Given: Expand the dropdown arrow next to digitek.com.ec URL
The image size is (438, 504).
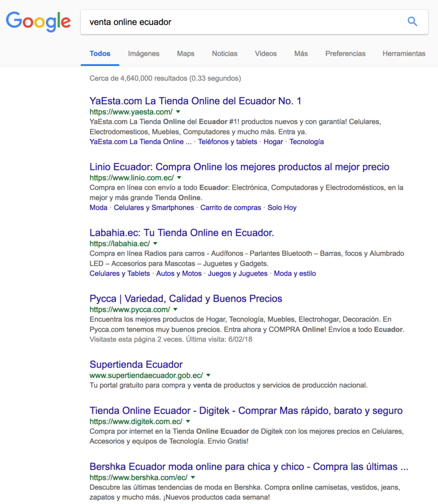Looking at the screenshot, I should click(188, 421).
